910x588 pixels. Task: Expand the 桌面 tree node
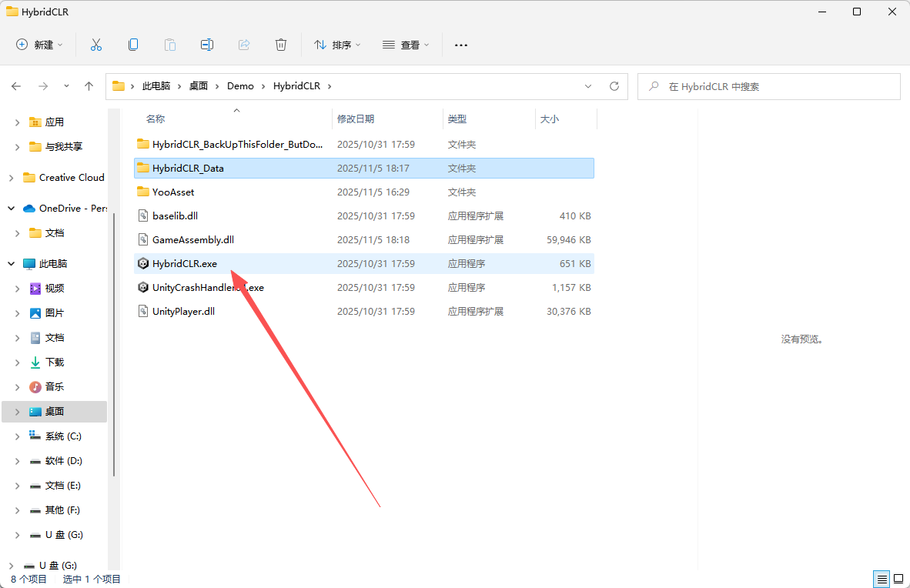(18, 412)
